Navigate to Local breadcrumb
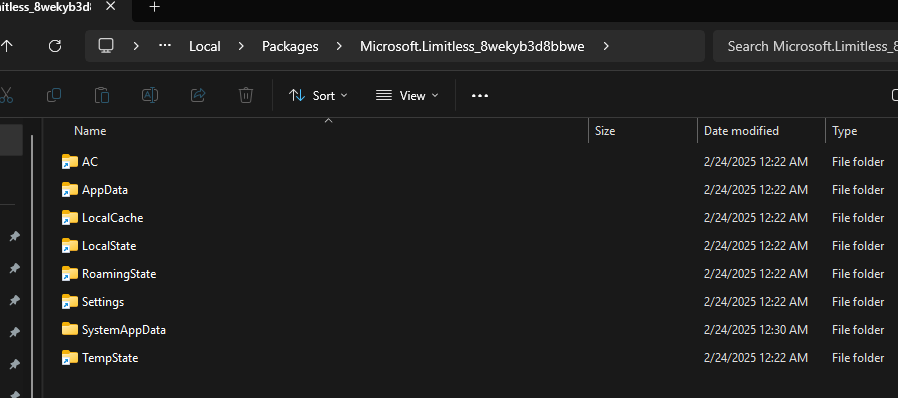The image size is (898, 398). [x=204, y=46]
